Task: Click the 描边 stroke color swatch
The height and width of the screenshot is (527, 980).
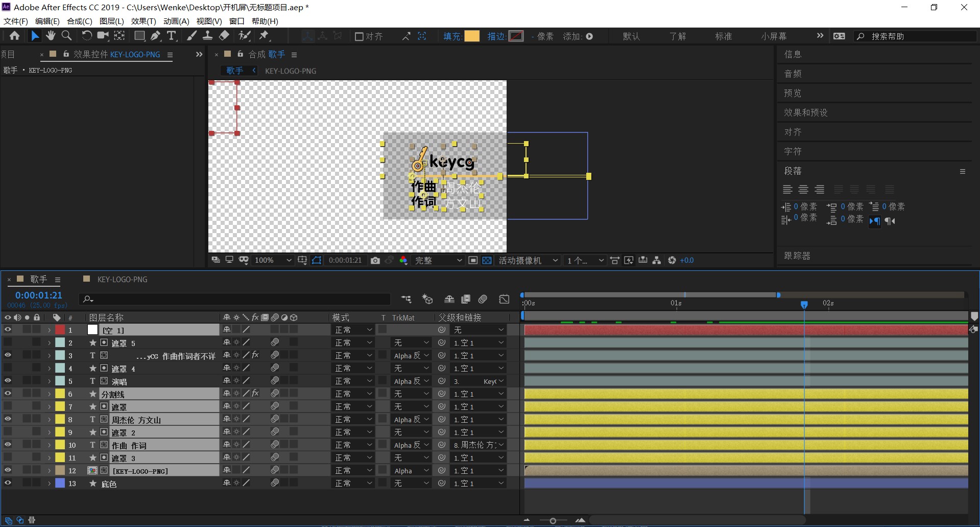Action: pos(516,36)
